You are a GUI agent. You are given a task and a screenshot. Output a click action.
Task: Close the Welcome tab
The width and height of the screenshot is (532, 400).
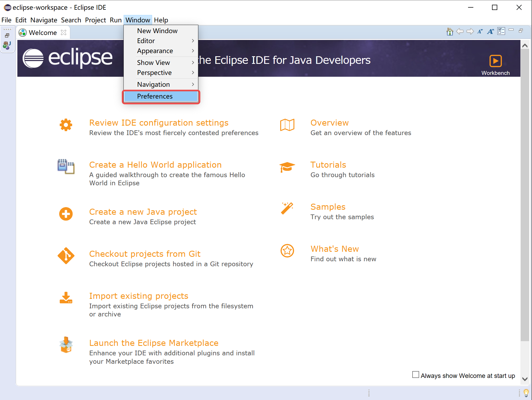pos(63,32)
